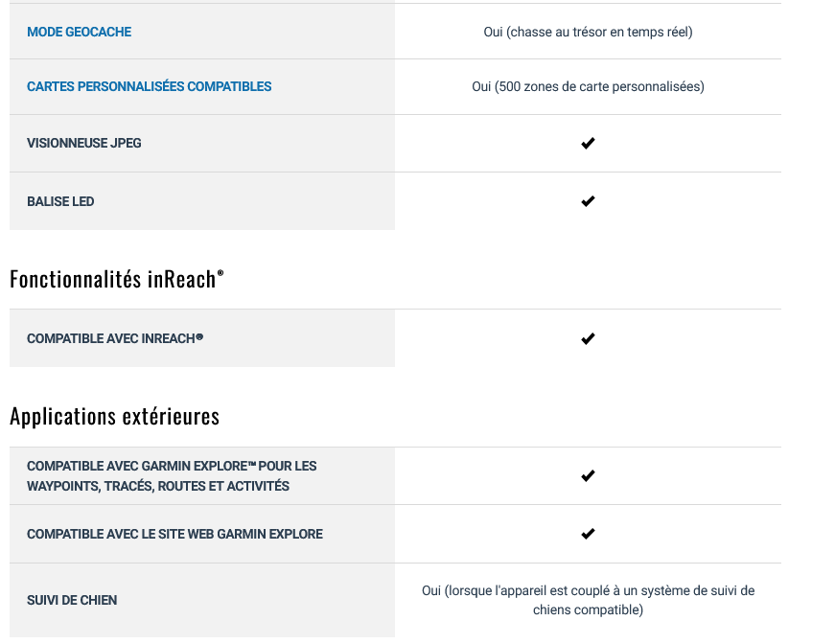Click the COMPATIBLE AVEC INREACH label
Viewport: 835px width, 644px height.
point(115,338)
